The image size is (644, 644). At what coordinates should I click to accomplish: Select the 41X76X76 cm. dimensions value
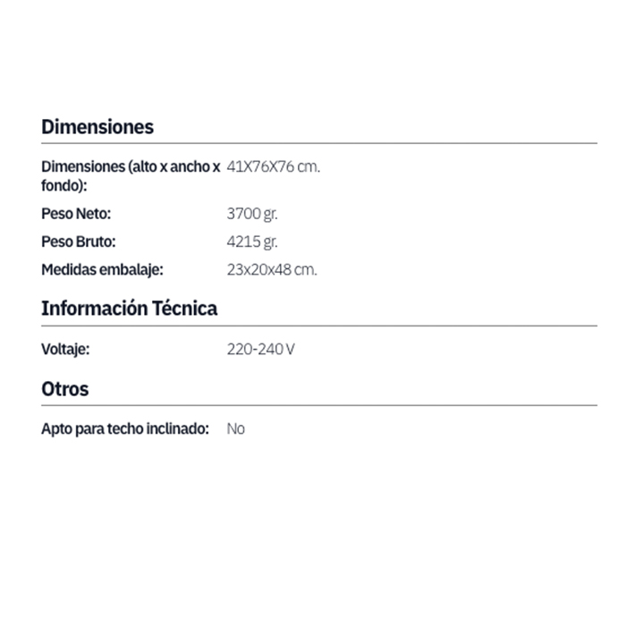[x=273, y=167]
